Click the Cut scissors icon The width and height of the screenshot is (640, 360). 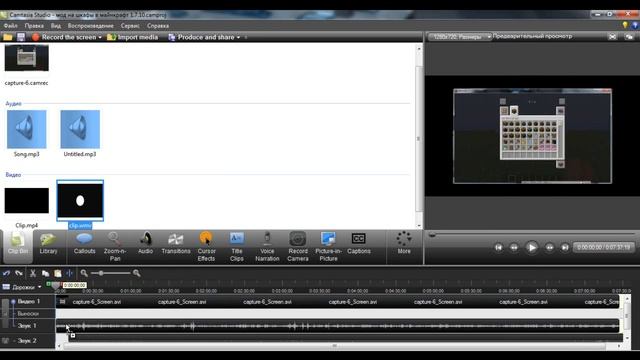pyautogui.click(x=33, y=273)
